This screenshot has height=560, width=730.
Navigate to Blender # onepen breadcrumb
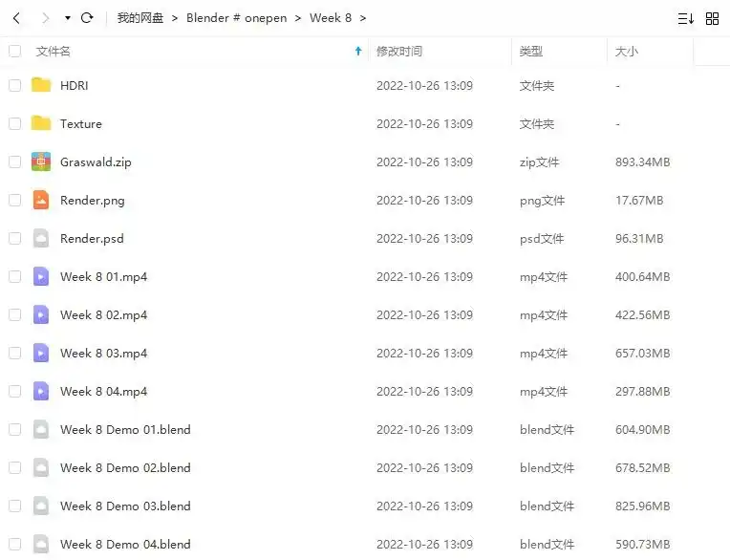tap(235, 18)
